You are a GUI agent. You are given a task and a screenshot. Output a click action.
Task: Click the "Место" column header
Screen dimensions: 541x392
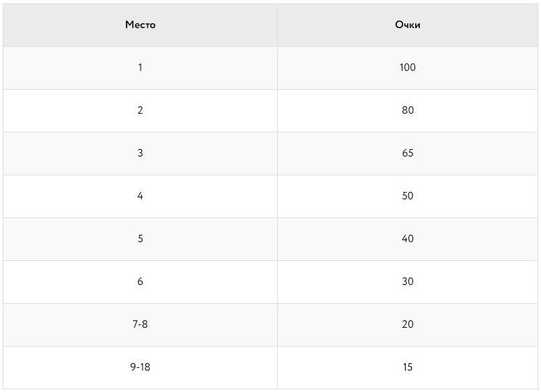(140, 25)
